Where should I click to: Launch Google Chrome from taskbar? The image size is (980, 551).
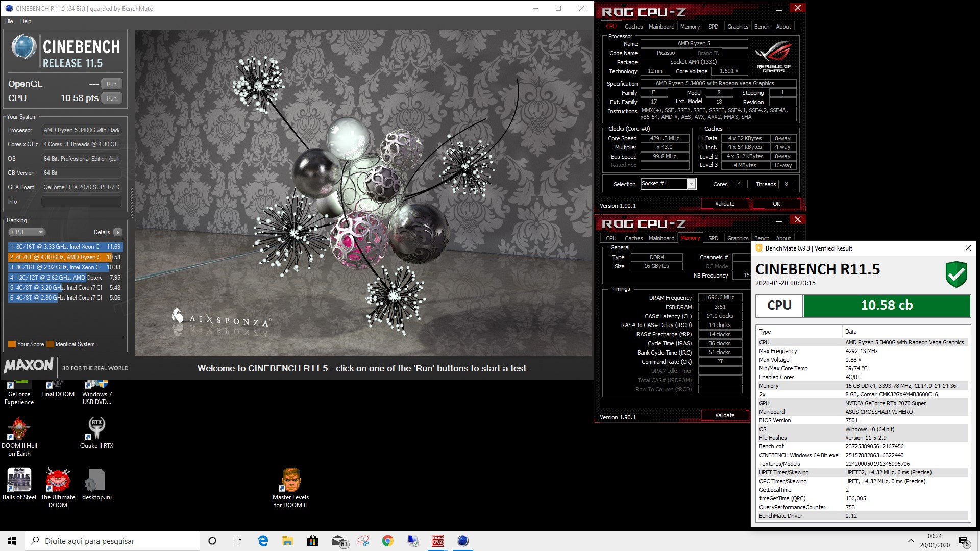(387, 541)
